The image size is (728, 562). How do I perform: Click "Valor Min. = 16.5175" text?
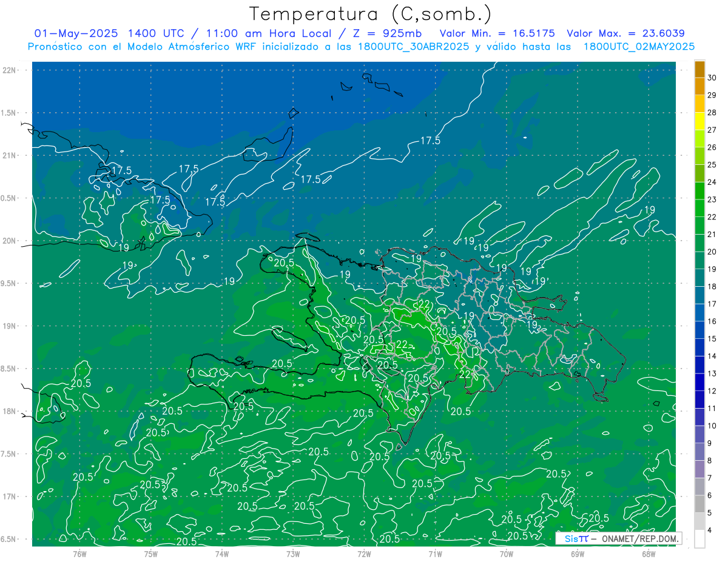pyautogui.click(x=497, y=33)
